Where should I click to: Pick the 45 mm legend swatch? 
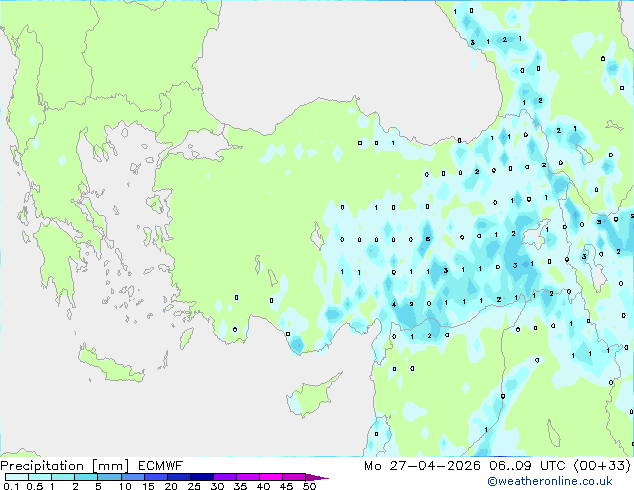coord(294,477)
